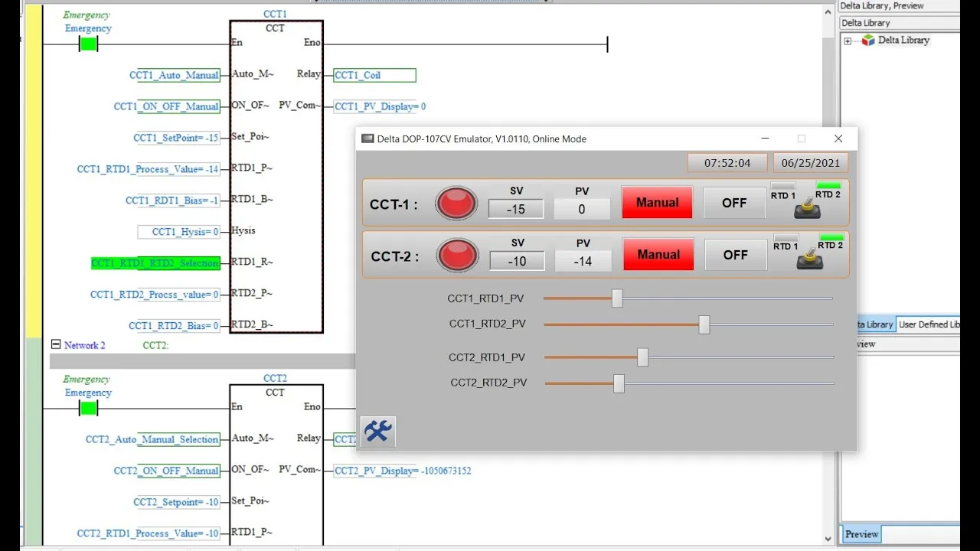Click the CCT2_RTD2_PV slider handle

click(x=619, y=383)
